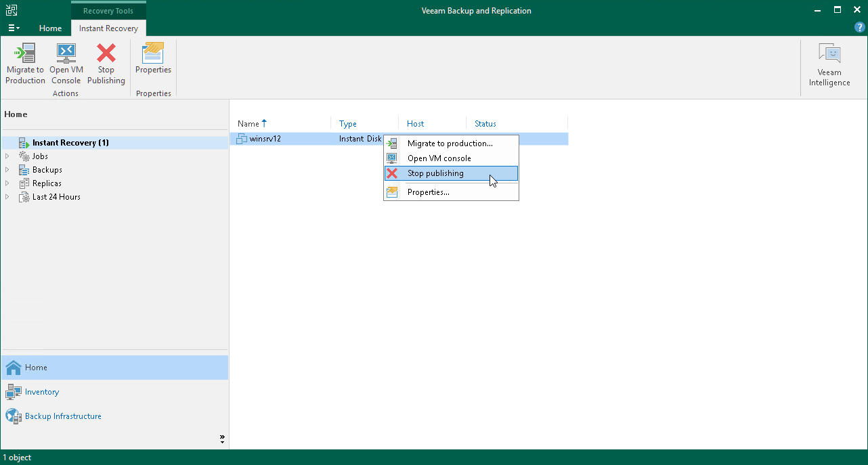Open VM Console from the ribbon

pos(66,61)
